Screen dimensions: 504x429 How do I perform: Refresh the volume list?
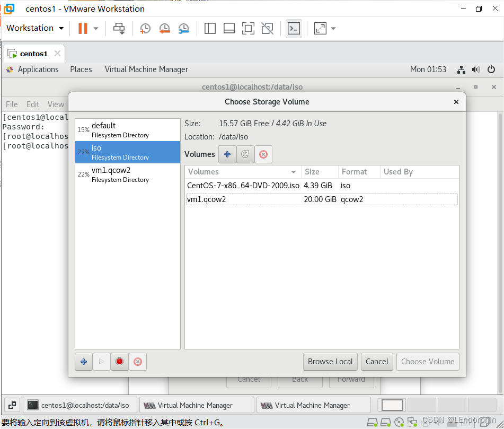[x=245, y=154]
